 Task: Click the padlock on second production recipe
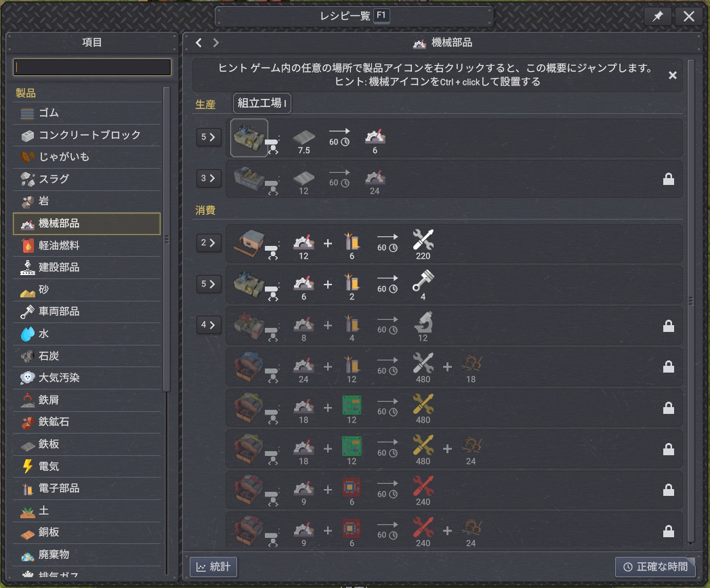click(x=668, y=180)
